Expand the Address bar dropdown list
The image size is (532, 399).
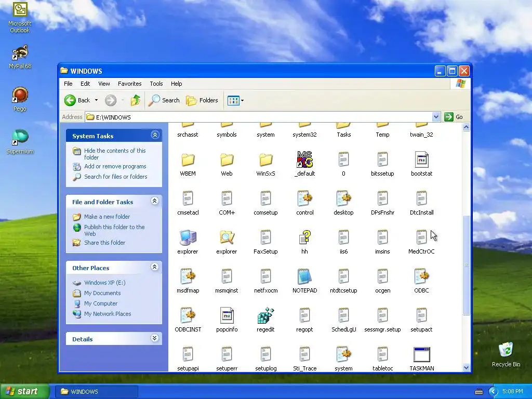tap(436, 117)
